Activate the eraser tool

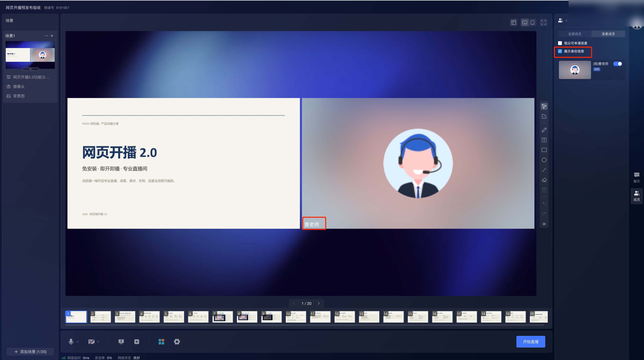(x=544, y=180)
